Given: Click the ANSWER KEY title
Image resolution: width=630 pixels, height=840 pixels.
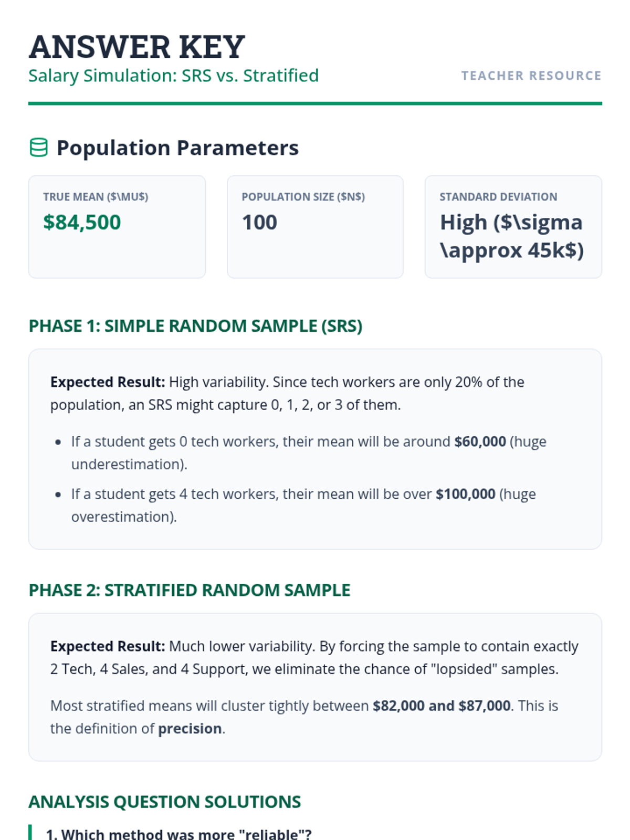Looking at the screenshot, I should pos(136,47).
